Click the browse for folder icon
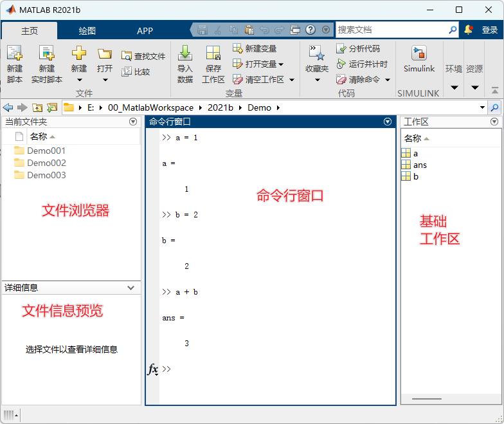The image size is (504, 424). click(x=51, y=107)
